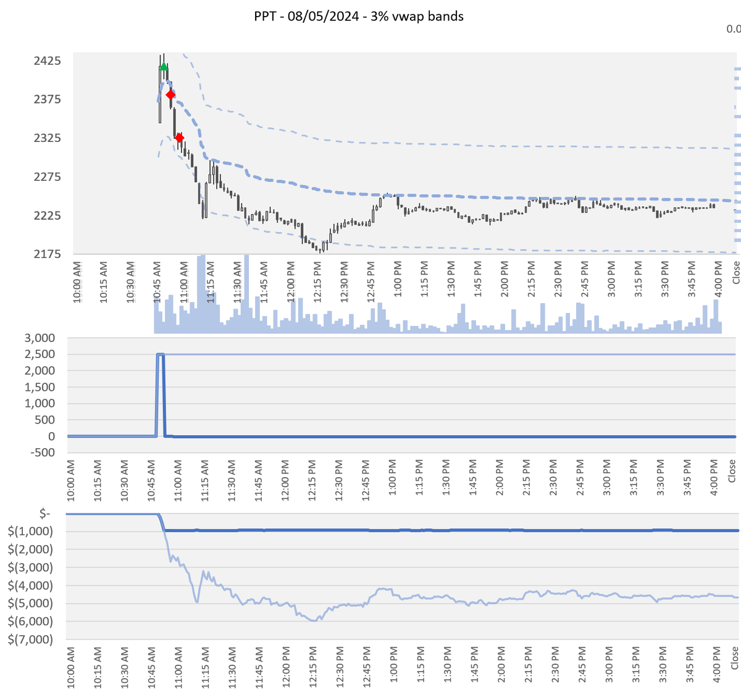Click 11:00 AM on the price chart axis
The width and height of the screenshot is (741, 700).
tap(184, 282)
